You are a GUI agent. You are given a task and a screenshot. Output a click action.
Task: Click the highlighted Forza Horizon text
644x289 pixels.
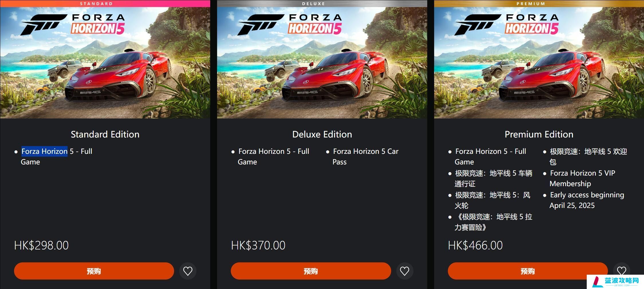[x=44, y=151]
